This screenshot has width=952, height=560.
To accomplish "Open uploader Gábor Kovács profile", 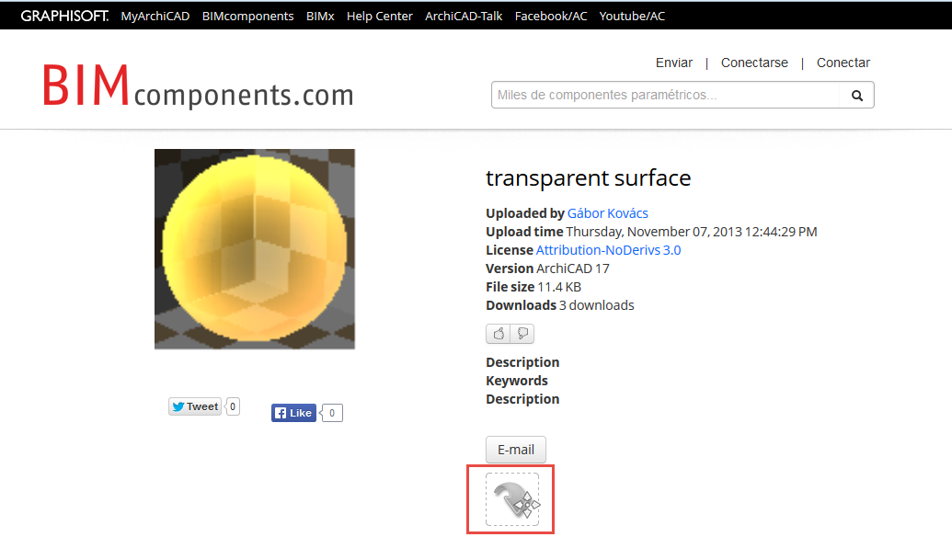I will (608, 213).
